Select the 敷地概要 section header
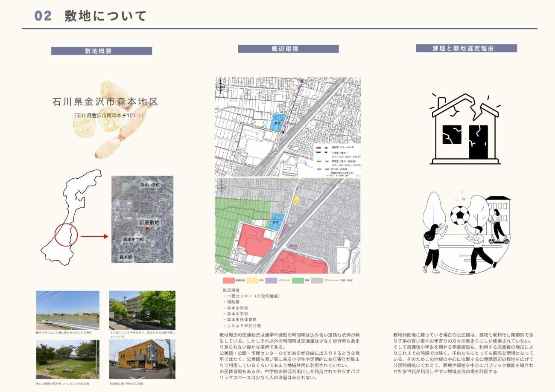The height and width of the screenshot is (392, 555). click(x=102, y=51)
